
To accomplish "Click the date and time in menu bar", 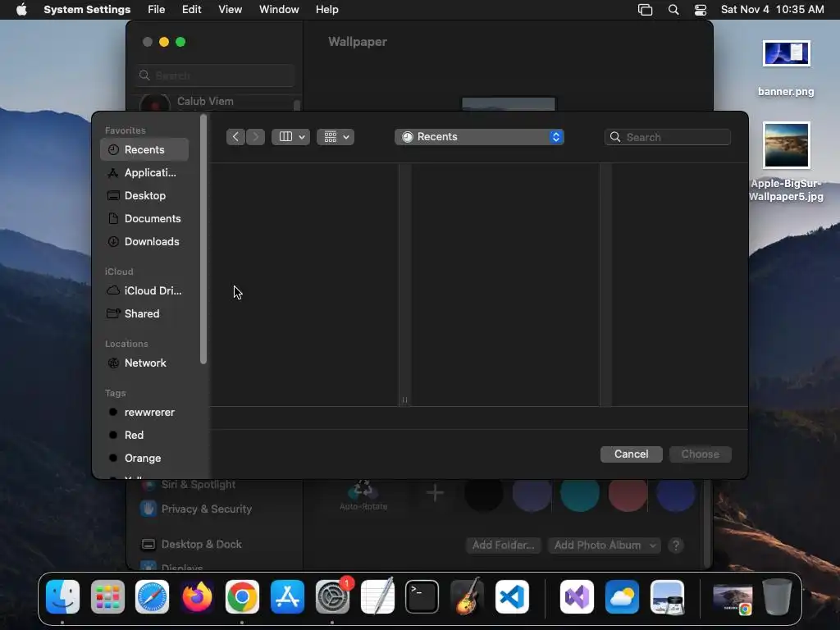I will 772,10.
